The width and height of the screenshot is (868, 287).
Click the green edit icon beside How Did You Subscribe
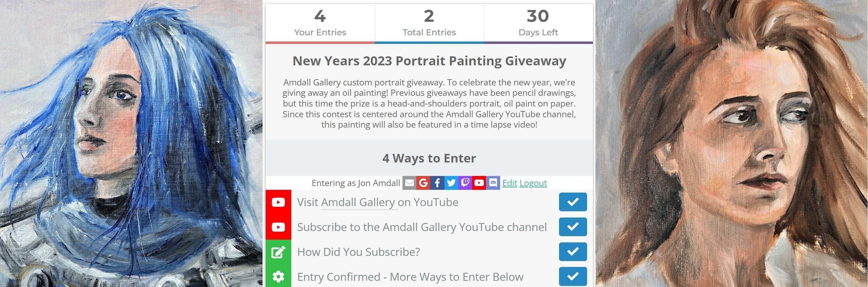click(278, 252)
